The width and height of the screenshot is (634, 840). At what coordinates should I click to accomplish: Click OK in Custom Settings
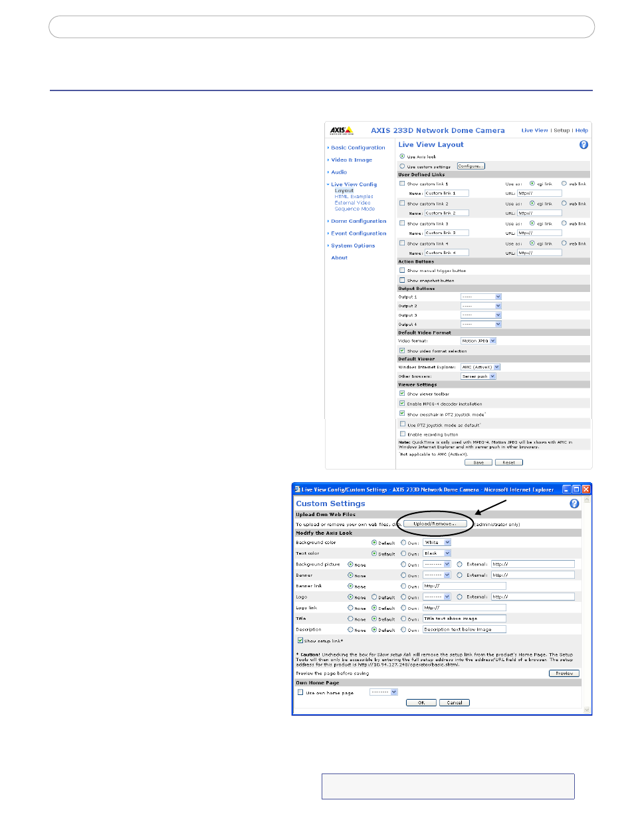tap(421, 702)
